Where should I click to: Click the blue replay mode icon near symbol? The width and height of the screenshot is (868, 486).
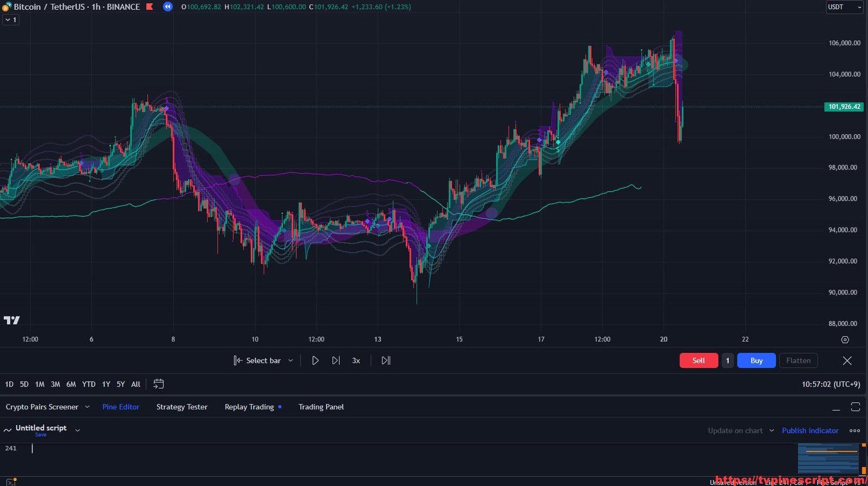pos(168,7)
